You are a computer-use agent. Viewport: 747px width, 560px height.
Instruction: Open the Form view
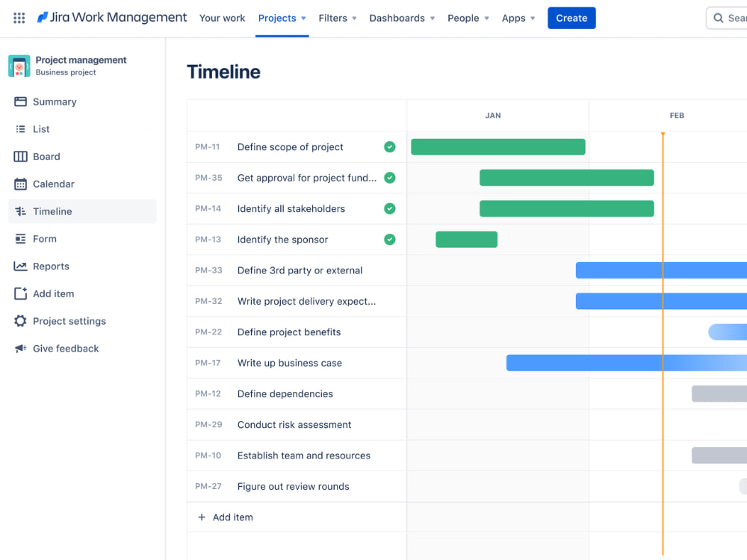click(x=45, y=238)
